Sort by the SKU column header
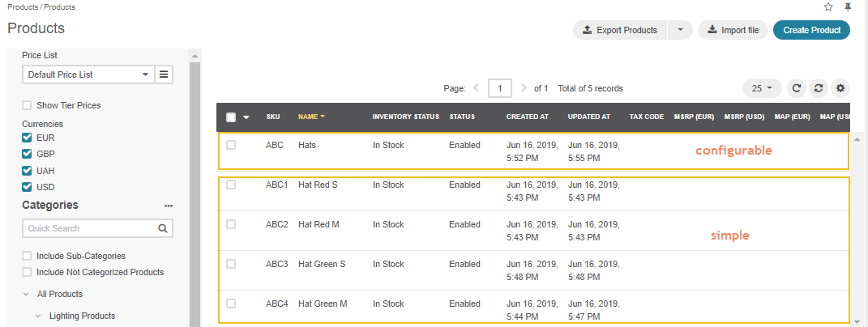Viewport: 868px width, 327px height. 273,117
